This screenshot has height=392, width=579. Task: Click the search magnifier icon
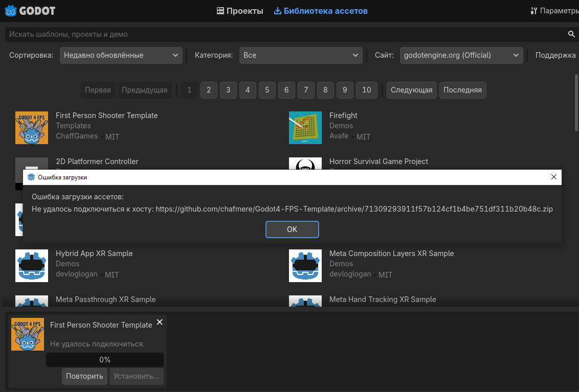[x=571, y=34]
